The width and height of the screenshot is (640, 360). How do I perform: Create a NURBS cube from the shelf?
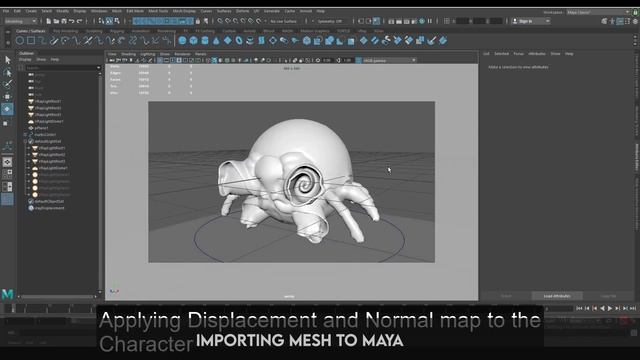[x=193, y=40]
